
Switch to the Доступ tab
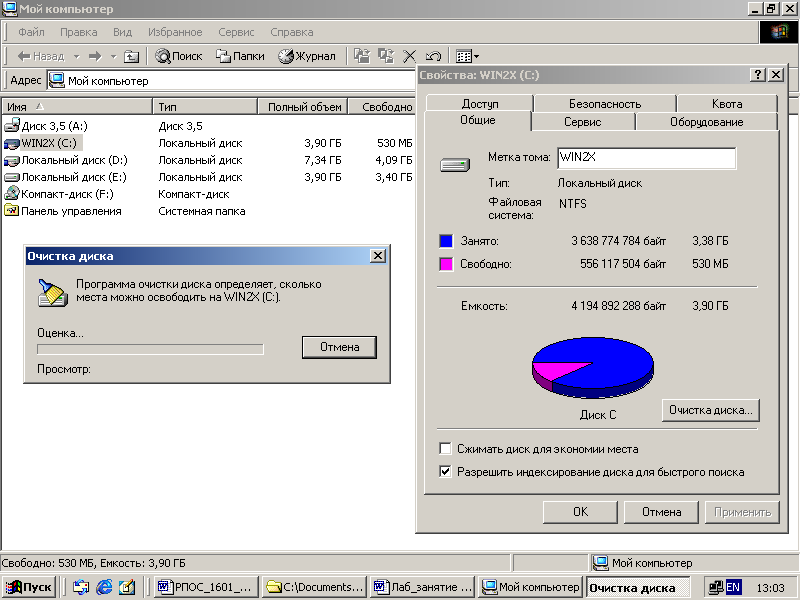pyautogui.click(x=480, y=104)
